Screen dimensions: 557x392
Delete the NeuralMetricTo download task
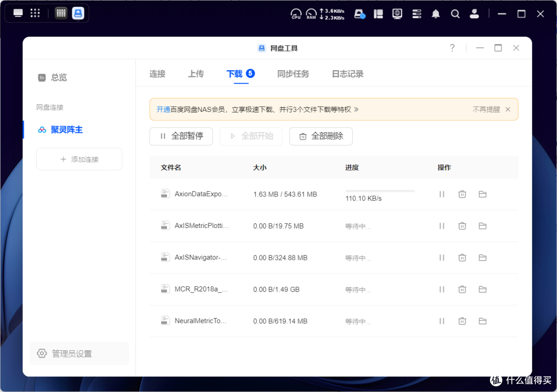[462, 321]
